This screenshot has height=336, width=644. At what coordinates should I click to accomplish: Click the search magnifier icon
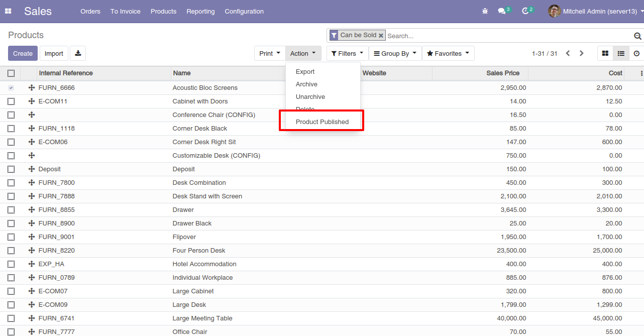pyautogui.click(x=637, y=36)
